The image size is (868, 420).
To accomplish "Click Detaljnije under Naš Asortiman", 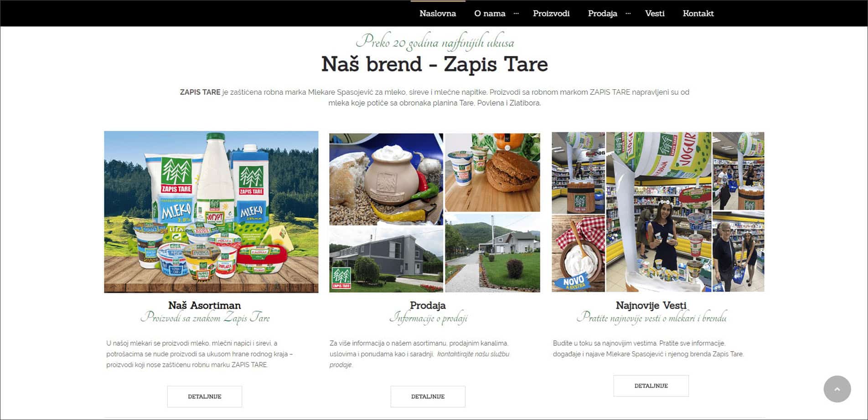I will tap(205, 396).
